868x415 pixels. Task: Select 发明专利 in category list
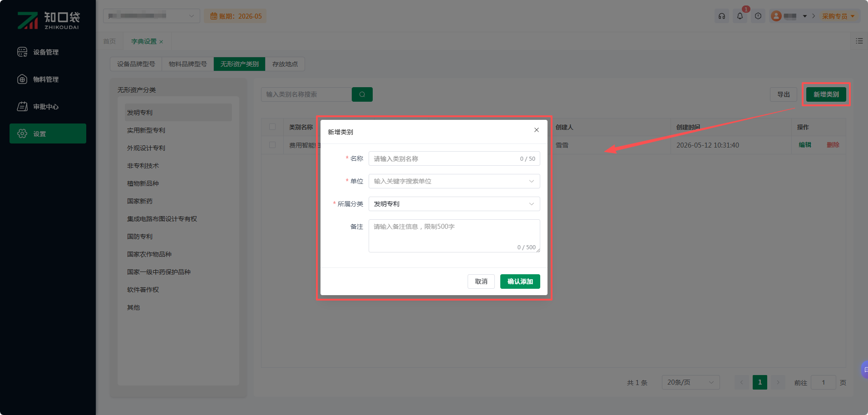pos(178,112)
